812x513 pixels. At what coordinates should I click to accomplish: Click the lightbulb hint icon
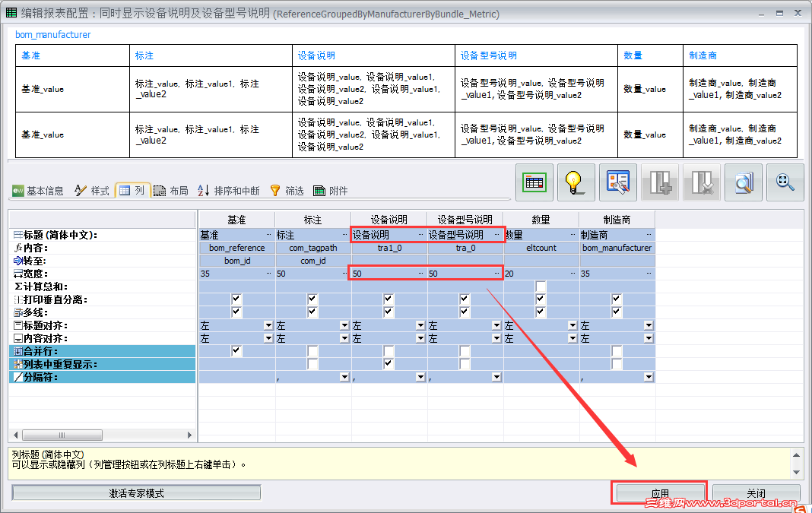pos(576,182)
